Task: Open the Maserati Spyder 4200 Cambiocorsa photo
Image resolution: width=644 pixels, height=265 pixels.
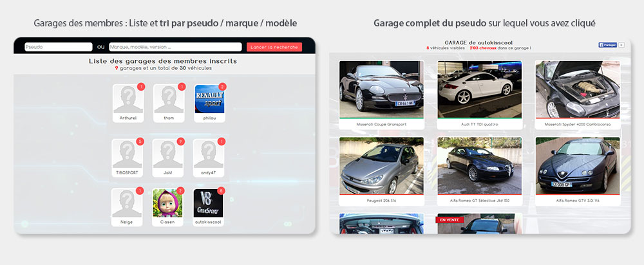Action: pos(578,89)
